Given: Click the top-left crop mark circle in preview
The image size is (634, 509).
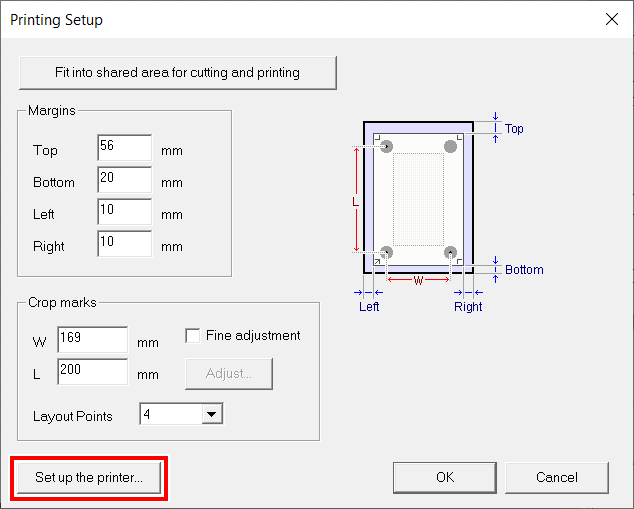Looking at the screenshot, I should pos(387,147).
